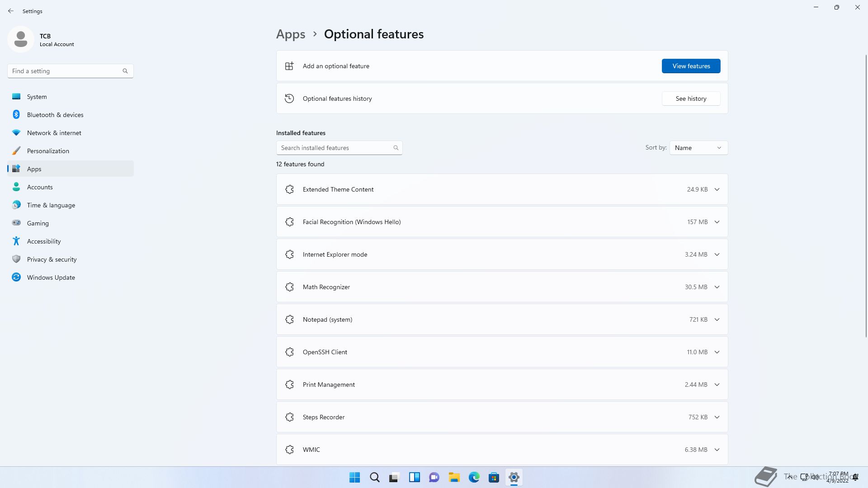
Task: Click the View features button
Action: click(691, 66)
